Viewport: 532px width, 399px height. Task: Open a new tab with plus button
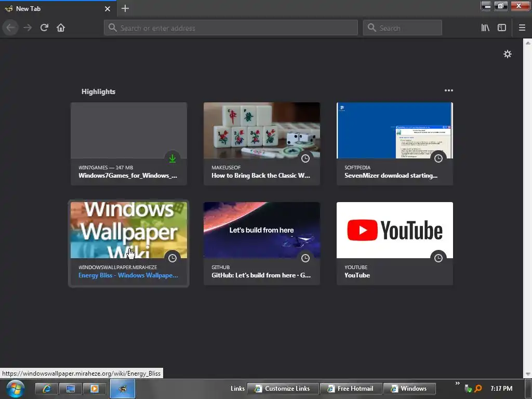click(x=125, y=8)
